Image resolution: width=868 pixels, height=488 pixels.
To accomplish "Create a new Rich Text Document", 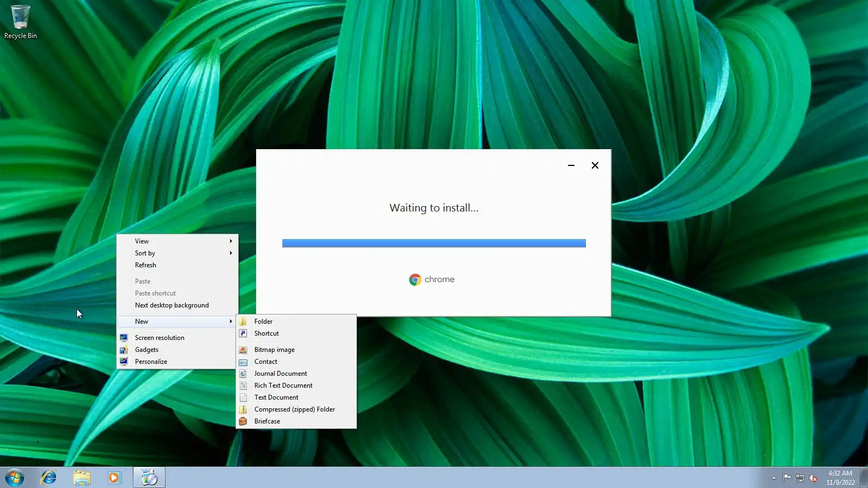I will coord(296,386).
